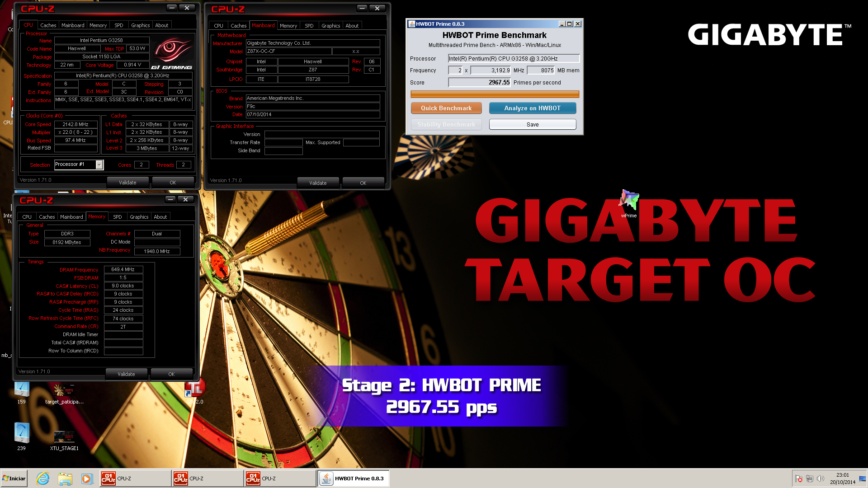Minimize the Mainboard CPU-Z window
868x488 pixels.
(x=362, y=9)
